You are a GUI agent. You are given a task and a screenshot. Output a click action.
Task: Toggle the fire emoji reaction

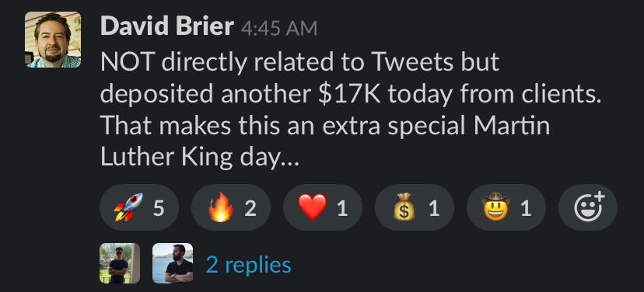(231, 207)
